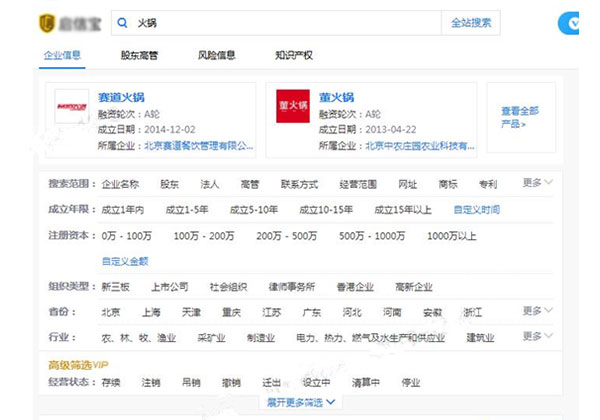This screenshot has width=600, height=420.
Task: Click 自定义时间 link
Action: point(476,210)
